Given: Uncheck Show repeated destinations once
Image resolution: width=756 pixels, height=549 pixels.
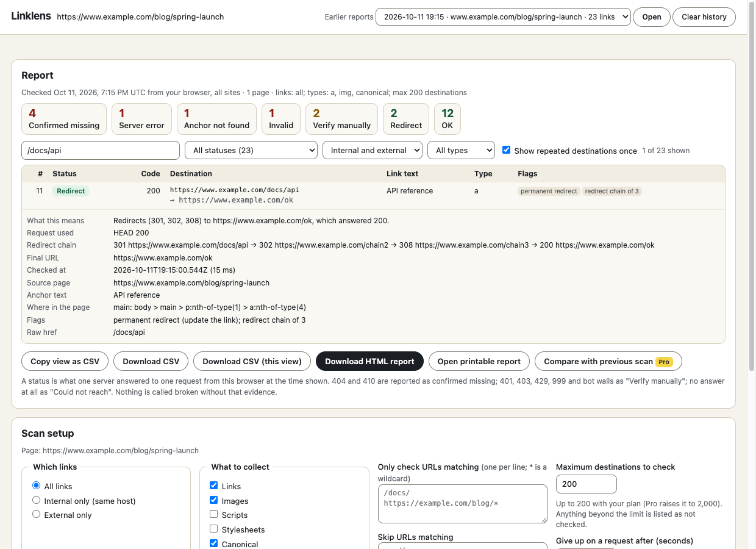Looking at the screenshot, I should coord(506,150).
